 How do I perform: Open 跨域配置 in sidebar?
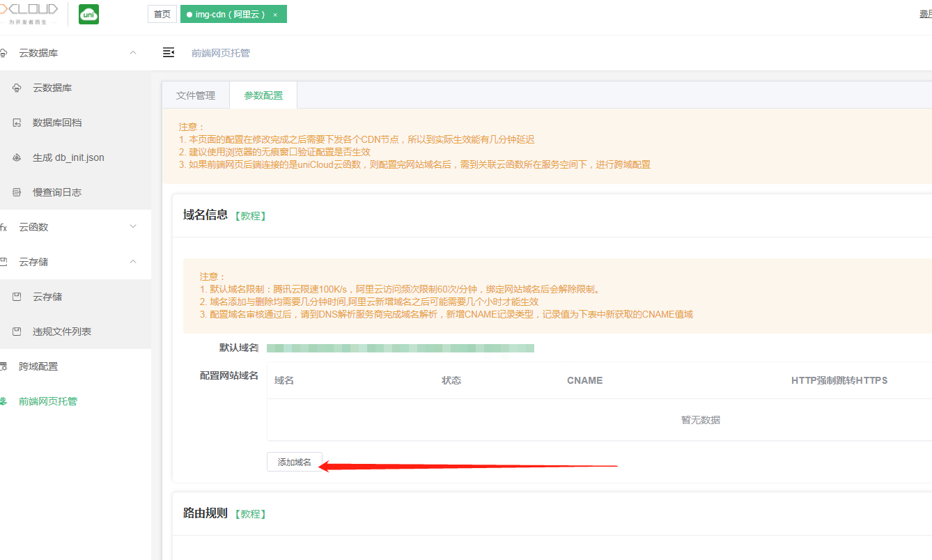[75, 366]
